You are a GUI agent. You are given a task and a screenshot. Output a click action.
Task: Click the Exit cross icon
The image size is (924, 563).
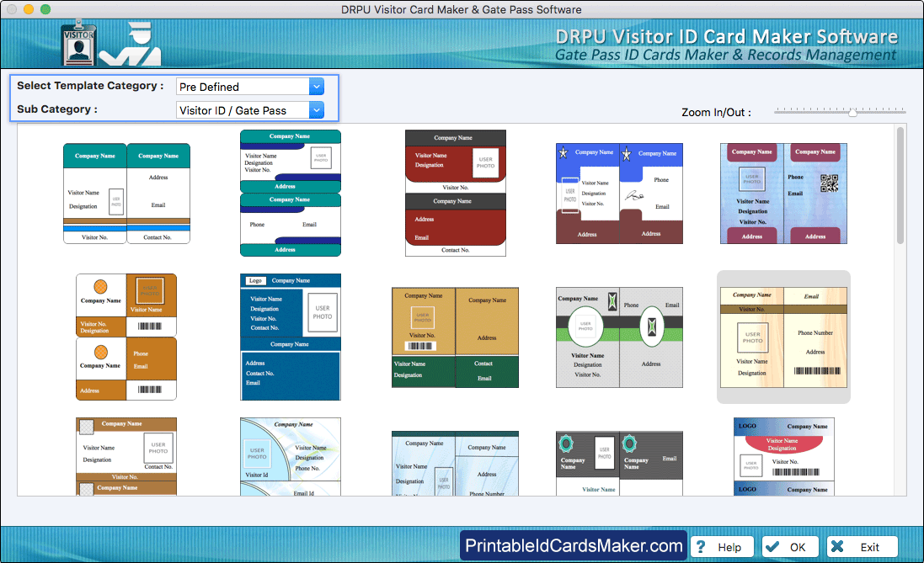(x=836, y=546)
